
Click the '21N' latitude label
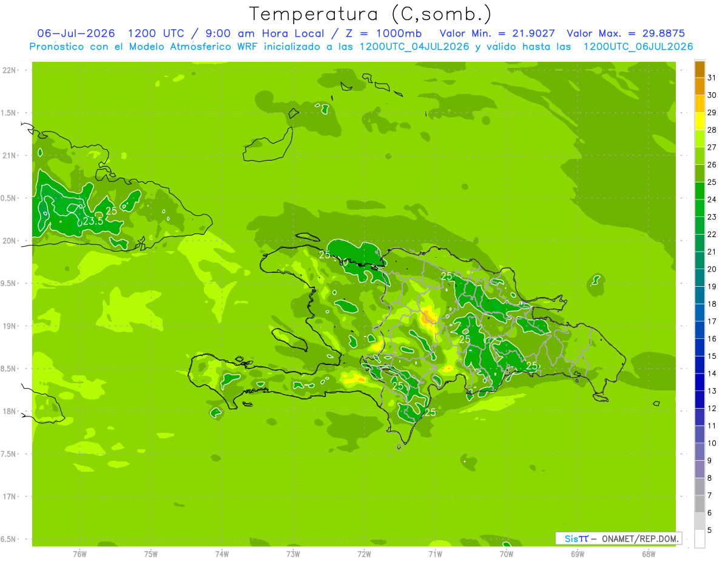click(10, 156)
